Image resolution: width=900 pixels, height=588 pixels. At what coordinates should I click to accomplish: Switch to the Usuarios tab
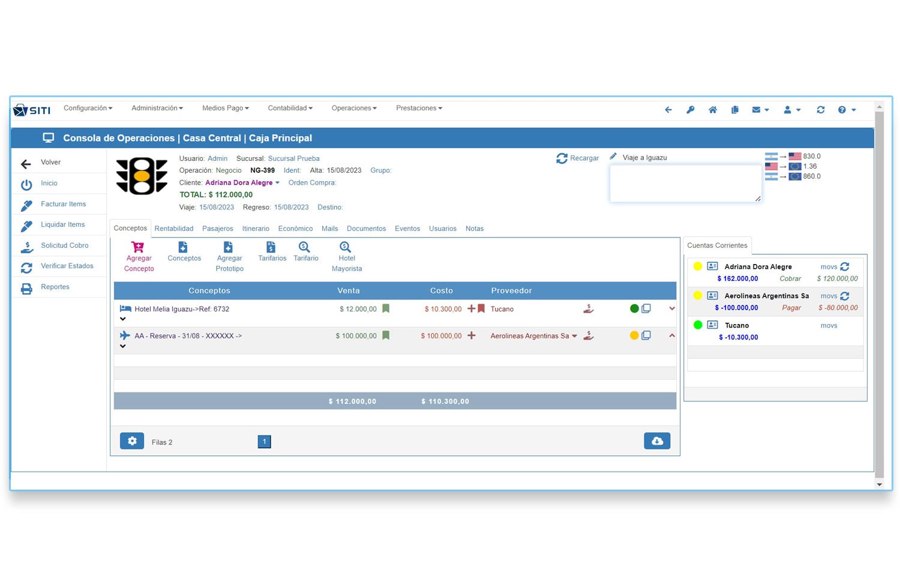tap(443, 229)
